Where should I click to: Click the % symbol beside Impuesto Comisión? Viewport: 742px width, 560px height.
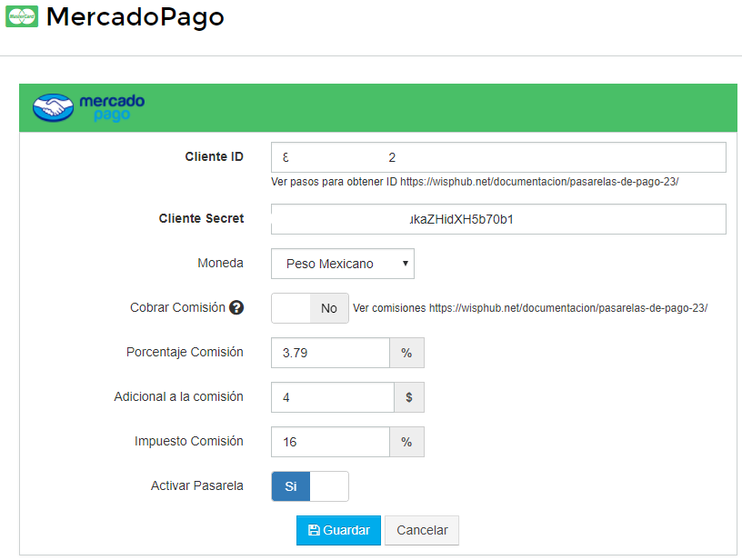(406, 442)
